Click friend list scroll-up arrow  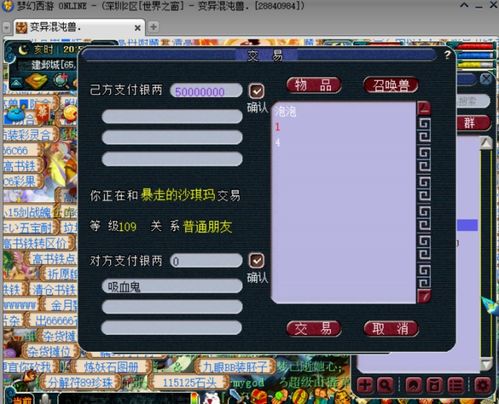pyautogui.click(x=486, y=143)
